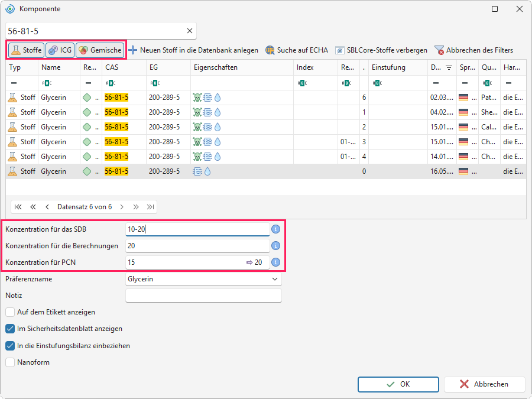Click Abbrechen des Filters

[x=474, y=50]
